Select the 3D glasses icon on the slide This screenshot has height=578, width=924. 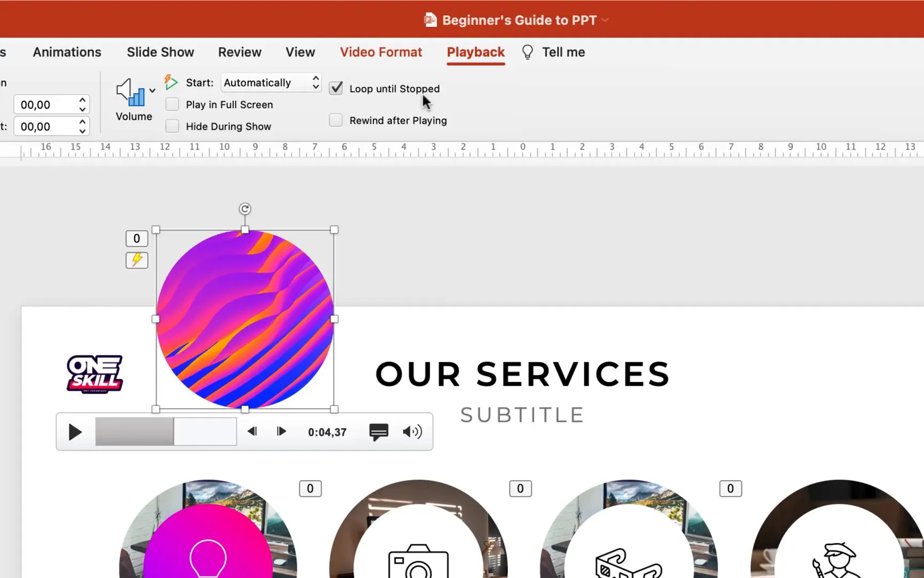coord(629,563)
